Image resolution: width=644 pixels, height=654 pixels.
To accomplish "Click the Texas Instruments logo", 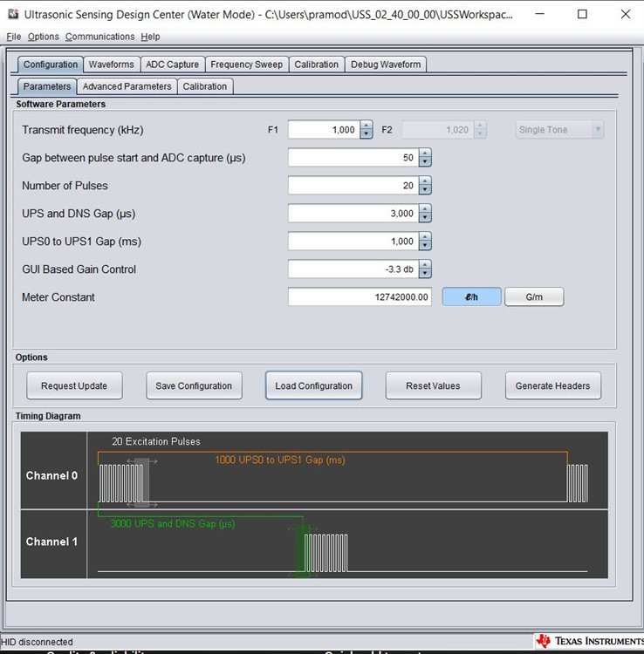I will pos(590,641).
